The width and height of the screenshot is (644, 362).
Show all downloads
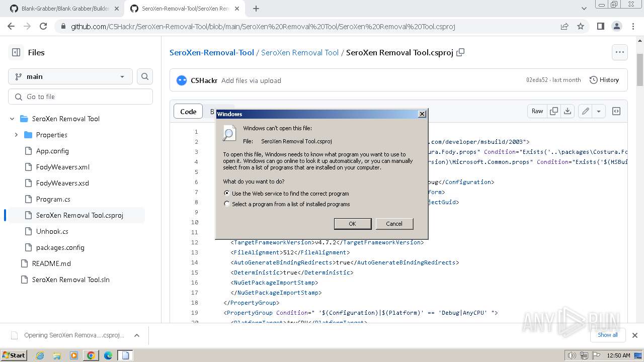608,335
